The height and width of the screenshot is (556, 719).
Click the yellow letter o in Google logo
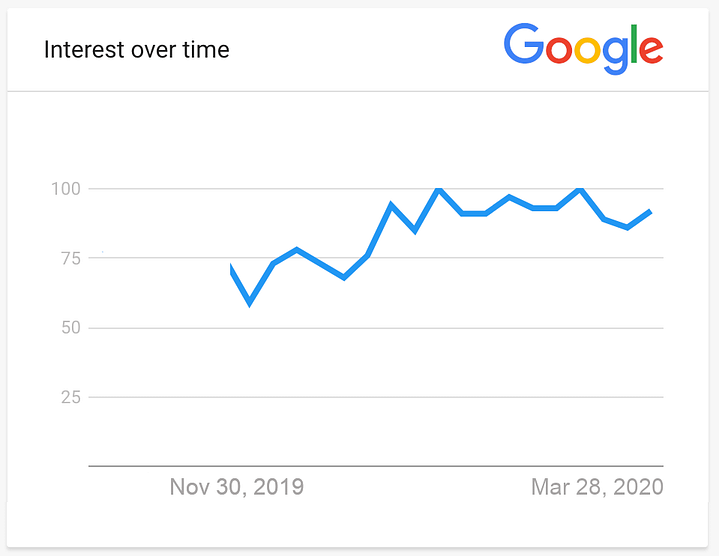pyautogui.click(x=587, y=50)
